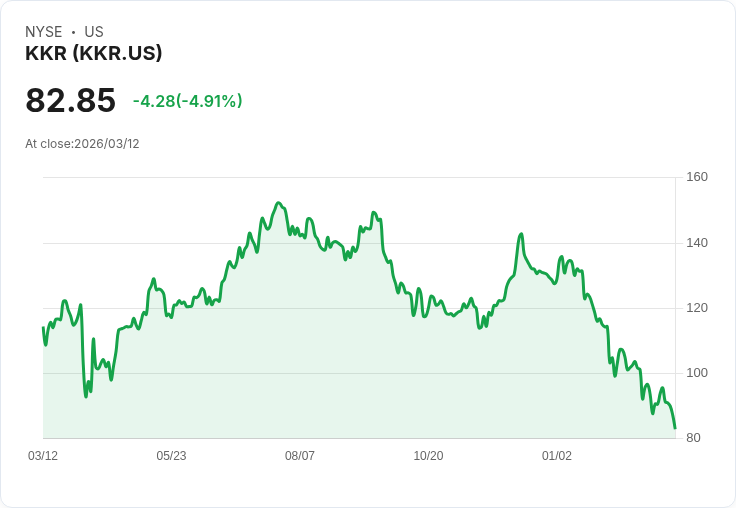The width and height of the screenshot is (736, 508).
Task: Click the US market label
Action: coord(94,32)
